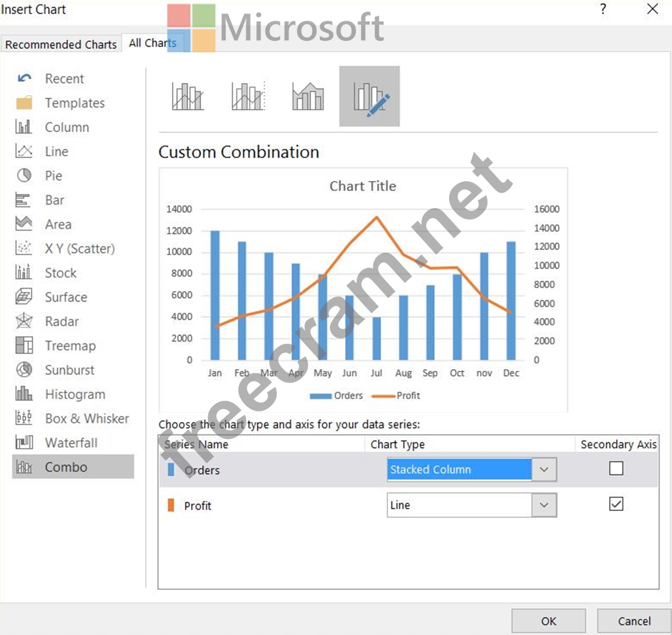Uncheck Secondary Axis for Profit series
This screenshot has width=672, height=635.
[x=616, y=504]
